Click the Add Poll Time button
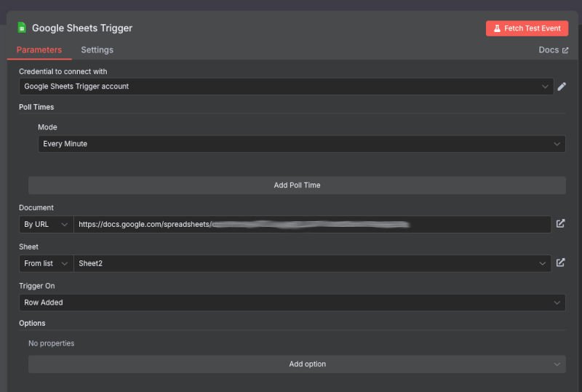 297,185
